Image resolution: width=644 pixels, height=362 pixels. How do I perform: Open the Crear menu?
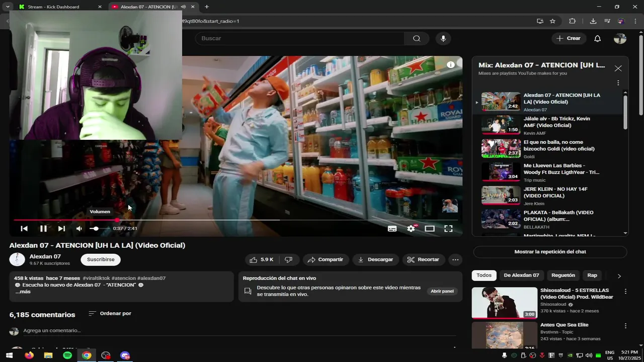[x=569, y=38]
